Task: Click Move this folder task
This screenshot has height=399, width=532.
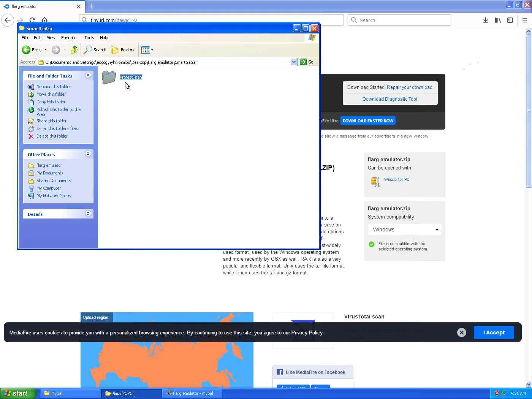Action: pos(51,94)
